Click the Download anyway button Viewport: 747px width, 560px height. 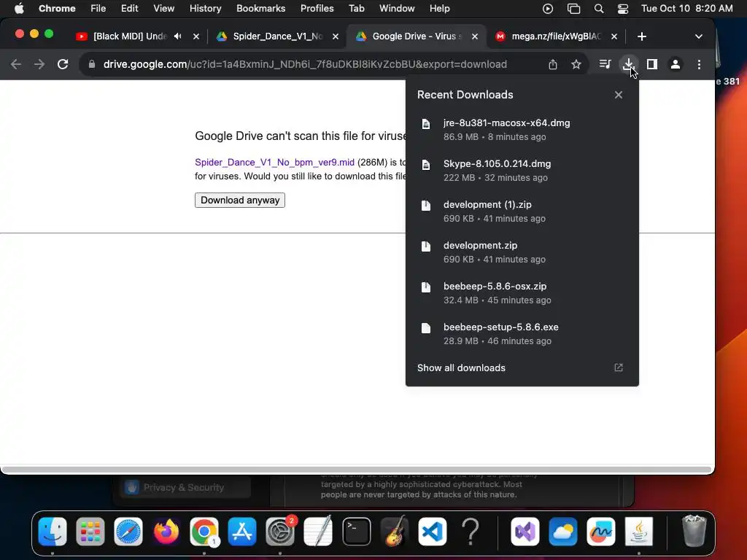[239, 200]
